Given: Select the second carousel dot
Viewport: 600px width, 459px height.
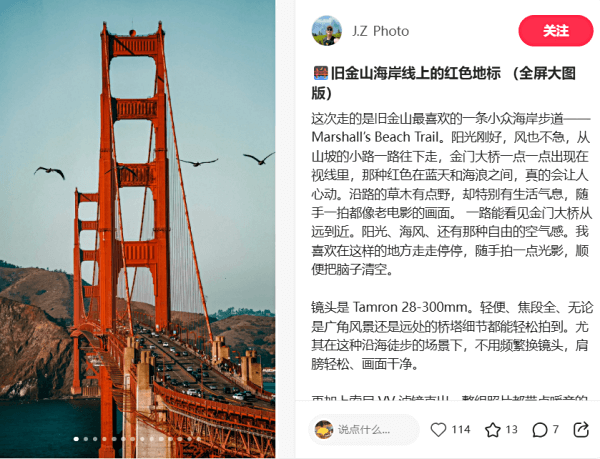Looking at the screenshot, I should pos(86,439).
